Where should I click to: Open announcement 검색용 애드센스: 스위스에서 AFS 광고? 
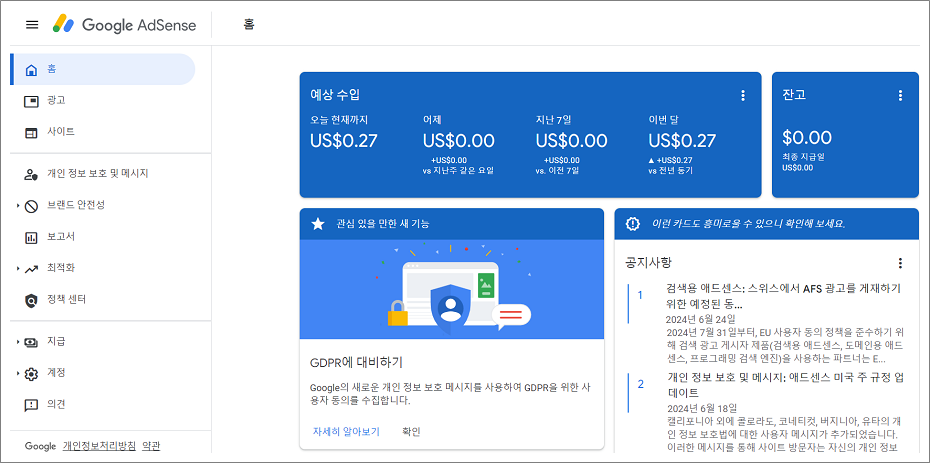(784, 296)
